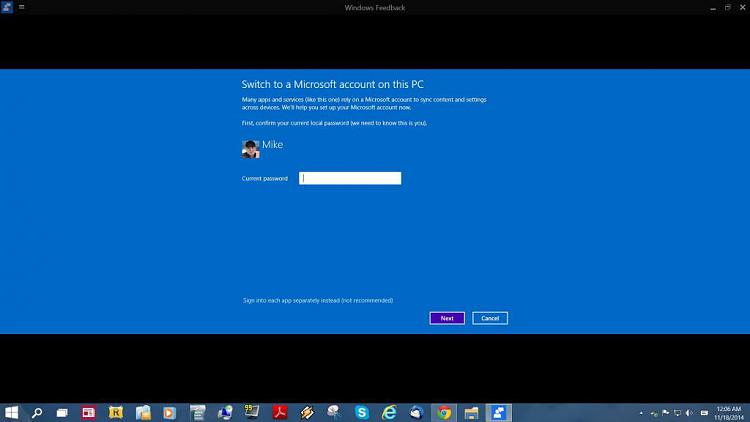The width and height of the screenshot is (750, 422).
Task: Open the notepad-style document icon on the taskbar
Action: (x=197, y=412)
